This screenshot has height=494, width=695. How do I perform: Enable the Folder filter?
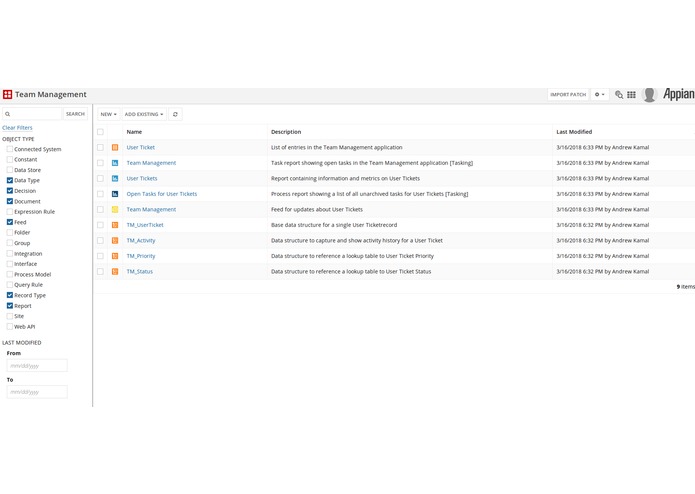[10, 232]
